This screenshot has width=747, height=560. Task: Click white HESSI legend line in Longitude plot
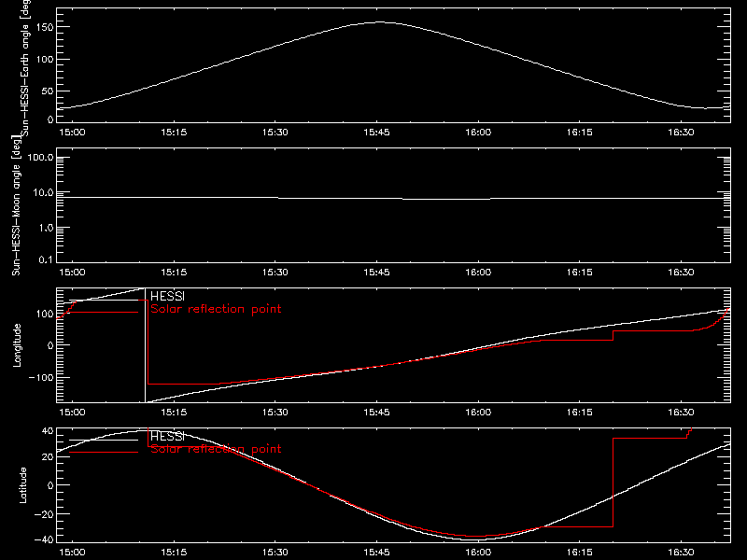pyautogui.click(x=104, y=300)
